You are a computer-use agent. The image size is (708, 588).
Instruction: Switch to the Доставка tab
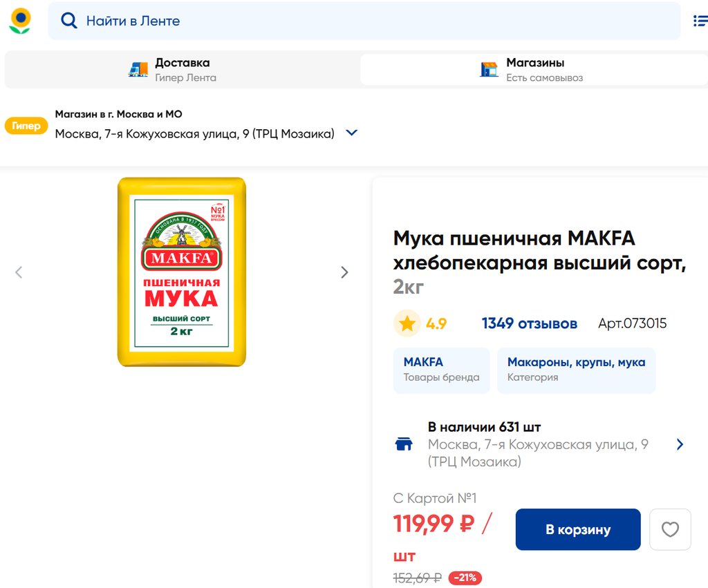[x=182, y=69]
